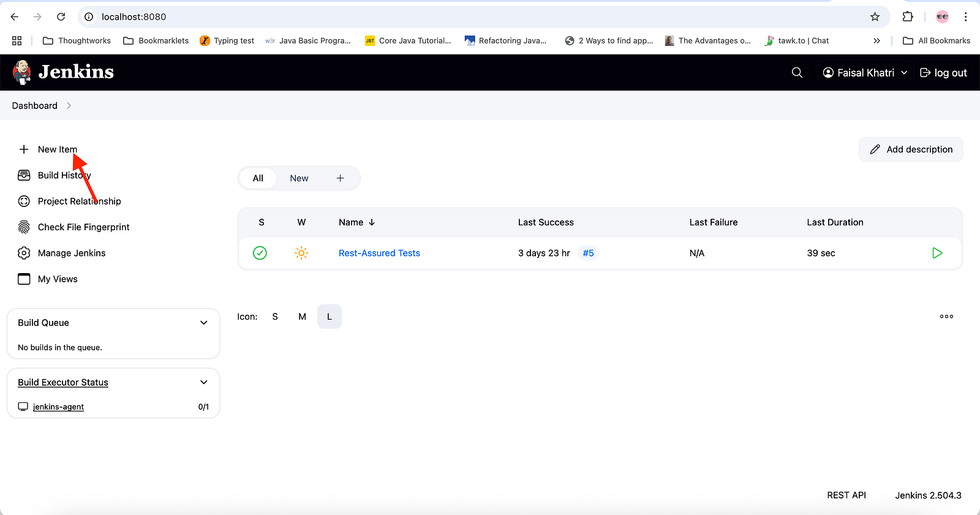Open the jenkins-agent link

point(58,407)
